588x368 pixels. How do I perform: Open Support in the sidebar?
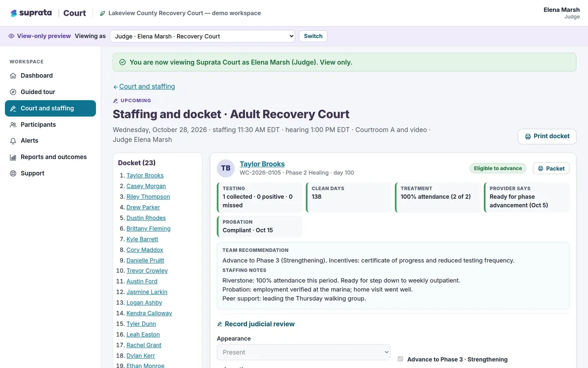[x=50, y=173]
